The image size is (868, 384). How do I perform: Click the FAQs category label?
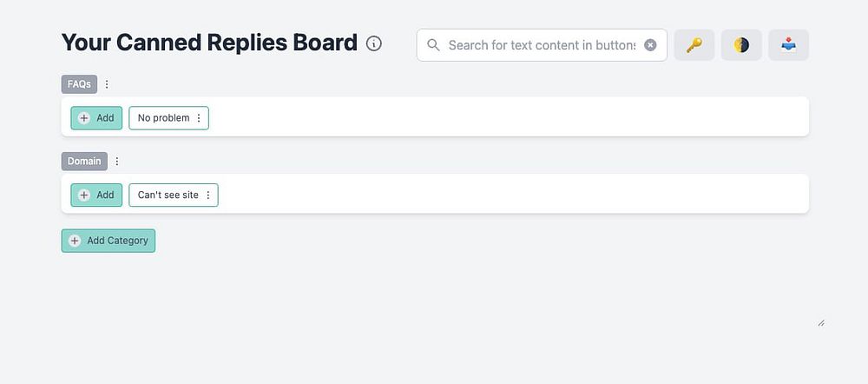[x=79, y=84]
